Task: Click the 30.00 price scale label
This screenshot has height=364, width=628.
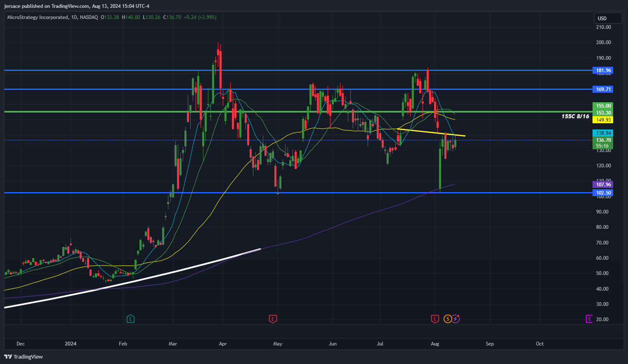Action: [603, 304]
